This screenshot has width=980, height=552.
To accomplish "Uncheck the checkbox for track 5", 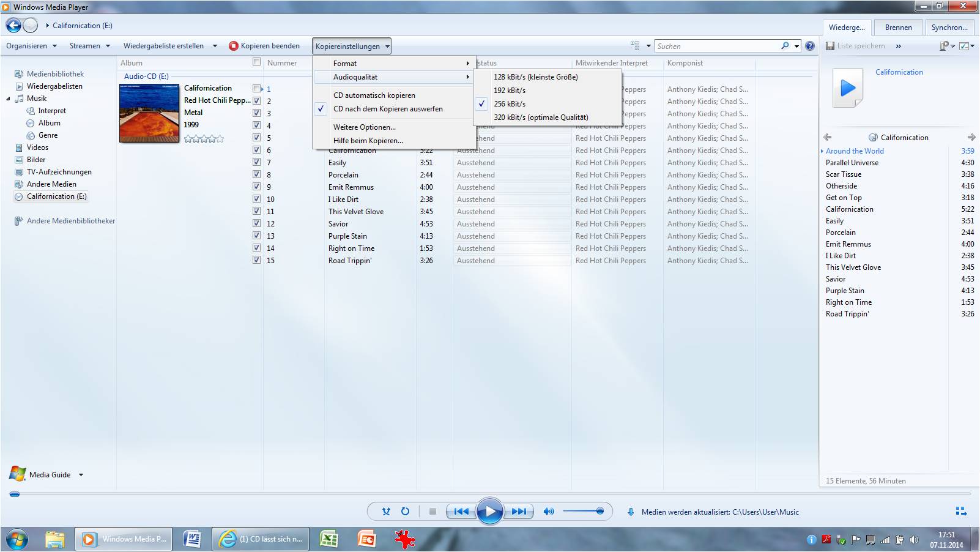I will [256, 138].
